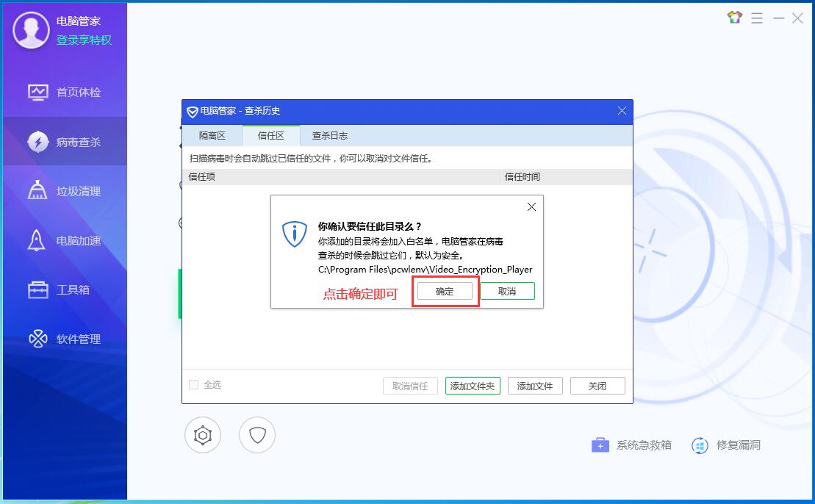Select 病毒查杀 in the sidebar

click(65, 142)
